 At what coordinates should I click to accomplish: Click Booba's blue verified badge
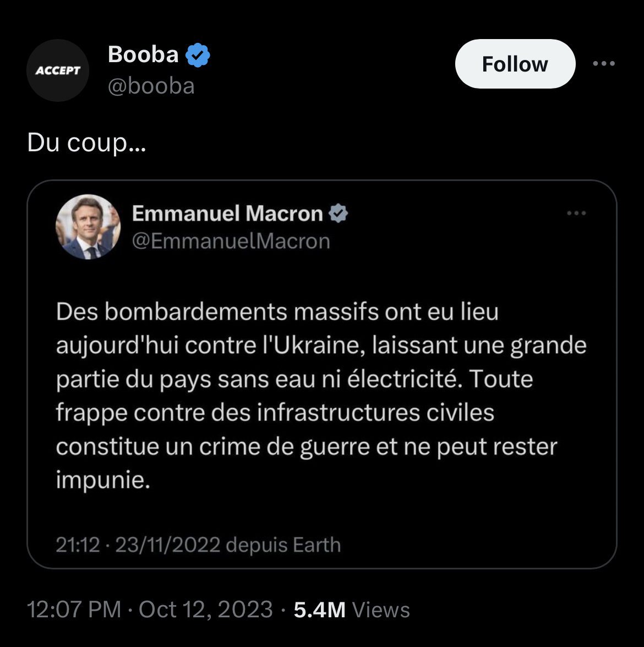198,55
